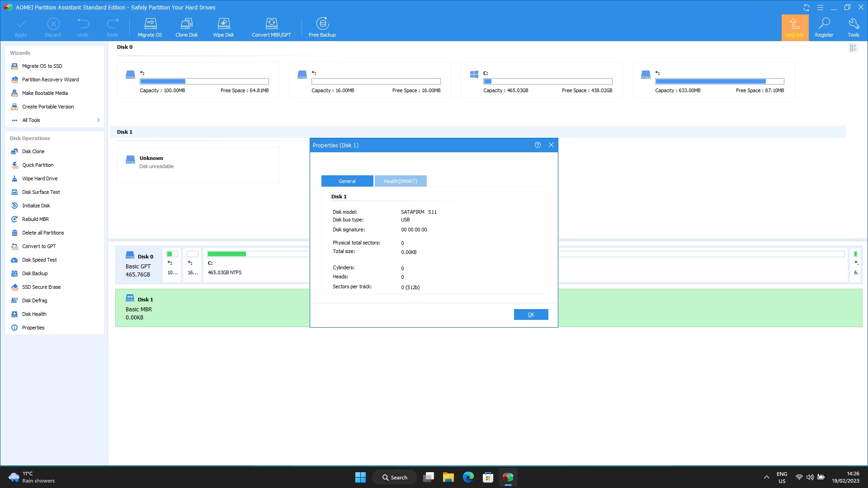Open Windows Start menu
The image size is (868, 488).
(x=360, y=477)
